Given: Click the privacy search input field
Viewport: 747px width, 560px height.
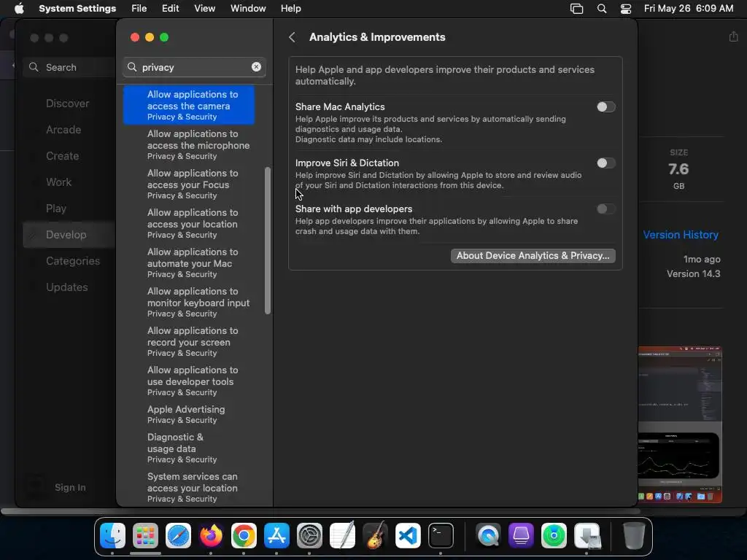Looking at the screenshot, I should click(194, 67).
